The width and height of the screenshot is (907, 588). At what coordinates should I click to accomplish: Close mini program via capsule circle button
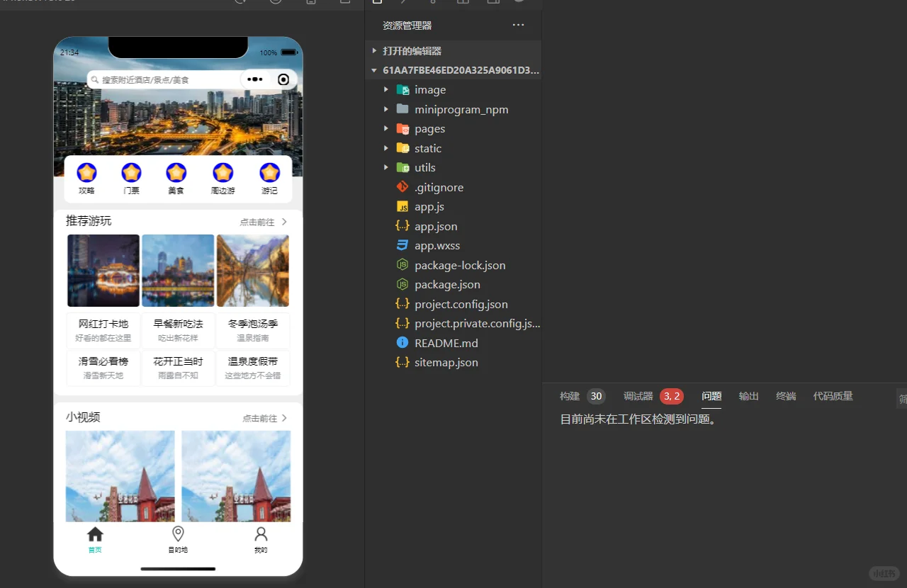coord(283,79)
